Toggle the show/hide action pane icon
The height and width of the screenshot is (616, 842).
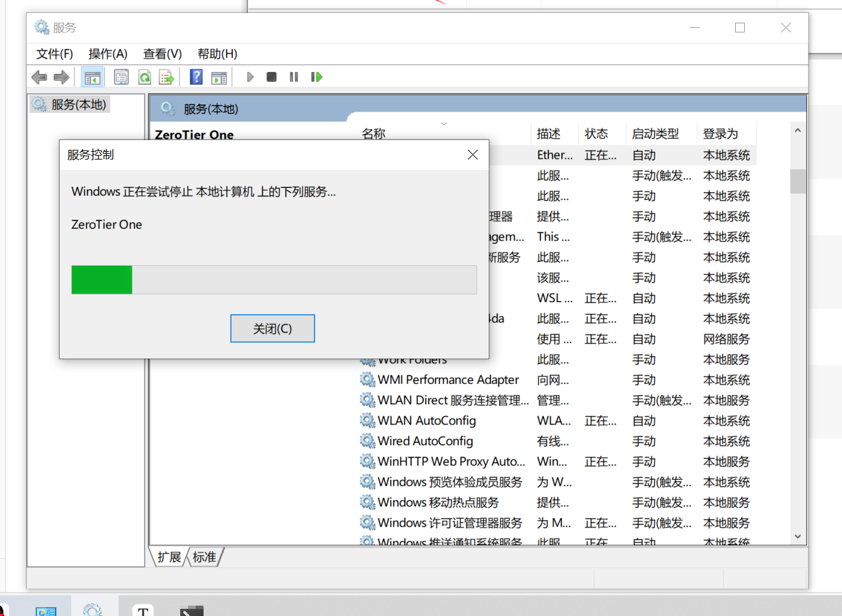click(x=219, y=77)
